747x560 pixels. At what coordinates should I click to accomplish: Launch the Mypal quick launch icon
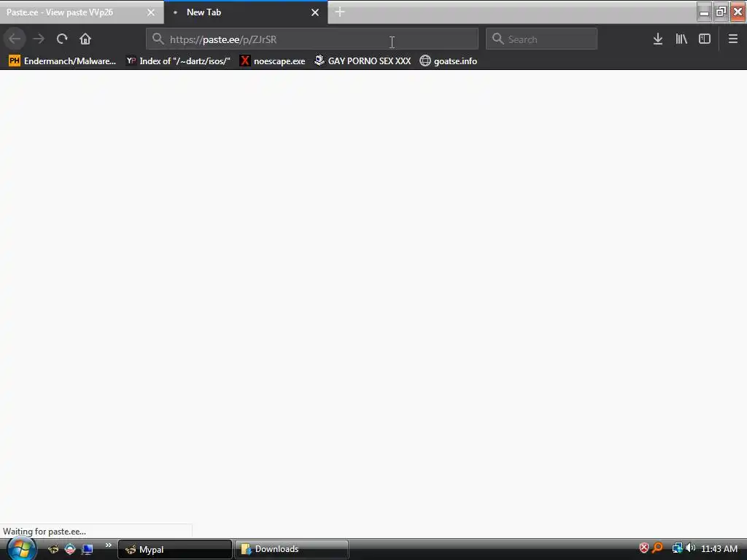[x=53, y=549]
